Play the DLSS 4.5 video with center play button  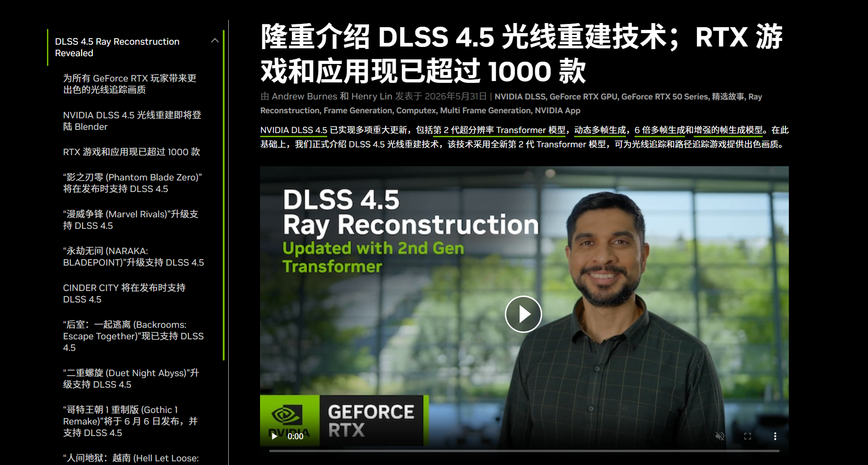(x=523, y=314)
